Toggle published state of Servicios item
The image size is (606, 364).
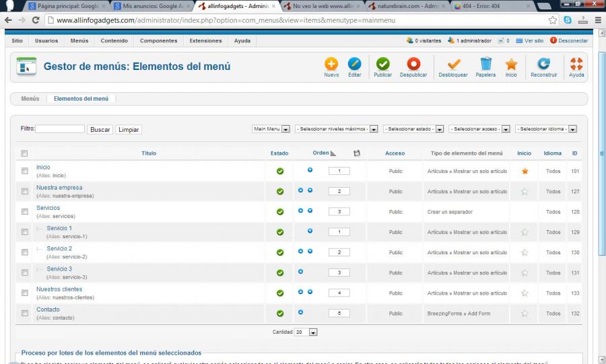pyautogui.click(x=280, y=212)
